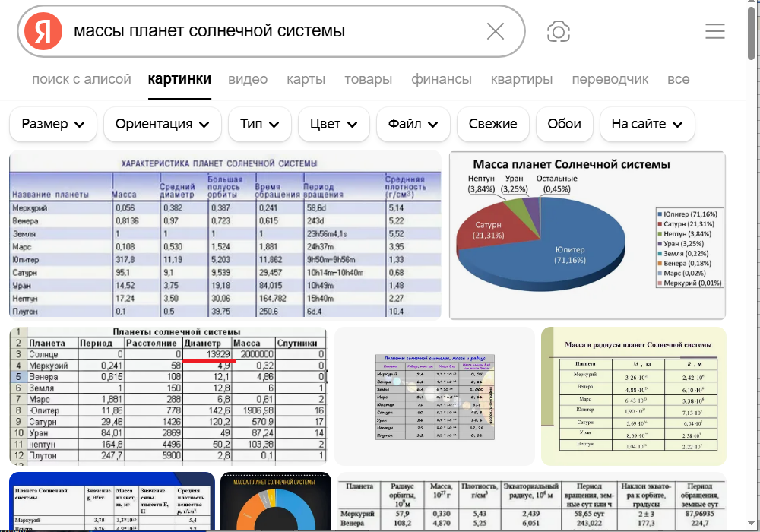Open the карты tab
The width and height of the screenshot is (760, 532).
(x=306, y=79)
